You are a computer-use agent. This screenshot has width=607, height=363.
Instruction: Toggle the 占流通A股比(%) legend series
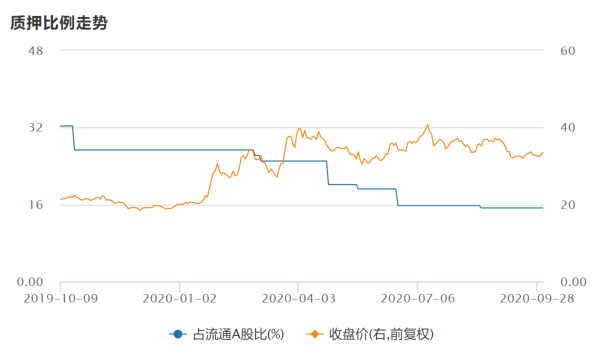coord(226,334)
